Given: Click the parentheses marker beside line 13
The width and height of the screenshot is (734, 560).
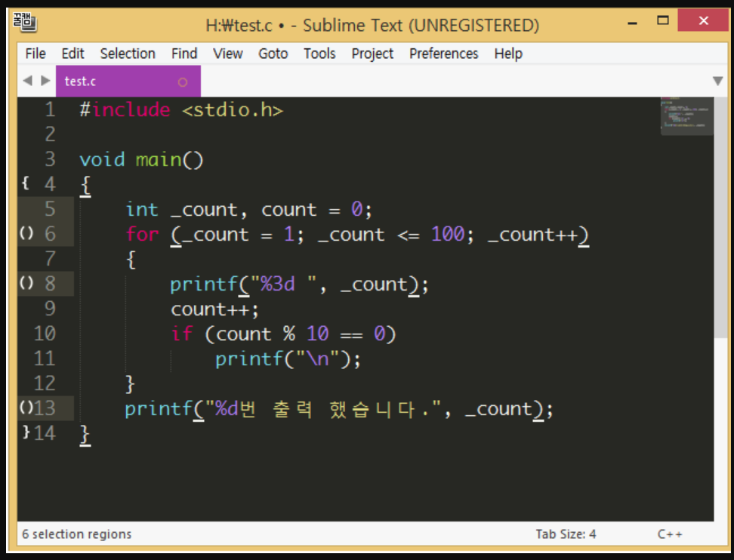Looking at the screenshot, I should tap(26, 408).
